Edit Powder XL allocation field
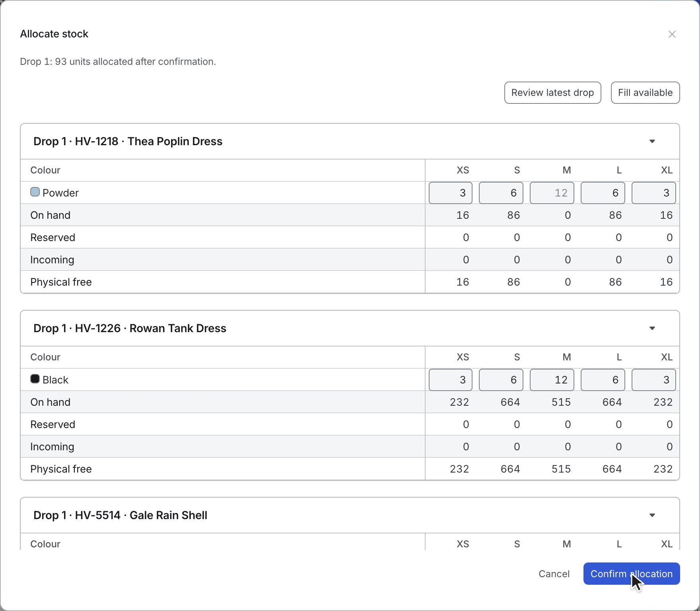700x611 pixels. 653,193
